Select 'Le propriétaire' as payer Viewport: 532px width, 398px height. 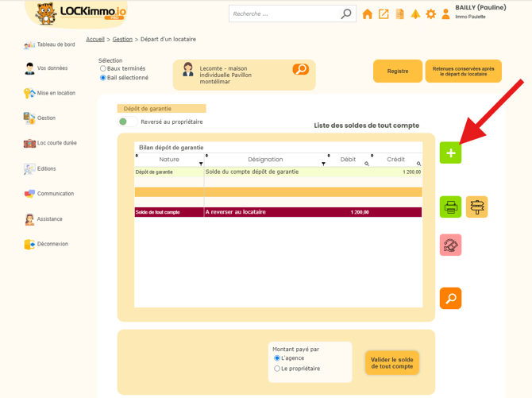(277, 369)
